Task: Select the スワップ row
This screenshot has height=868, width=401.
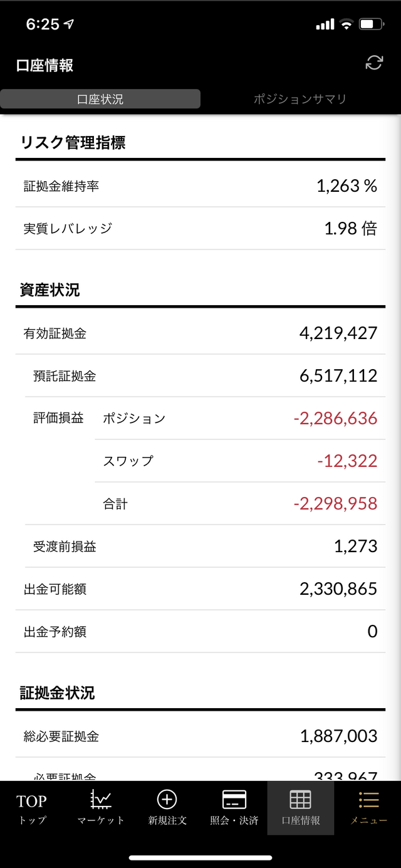Action: (x=241, y=461)
